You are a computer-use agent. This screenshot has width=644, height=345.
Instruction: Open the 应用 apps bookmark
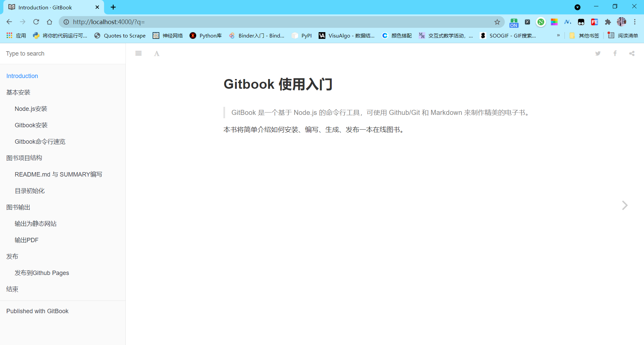pos(16,36)
